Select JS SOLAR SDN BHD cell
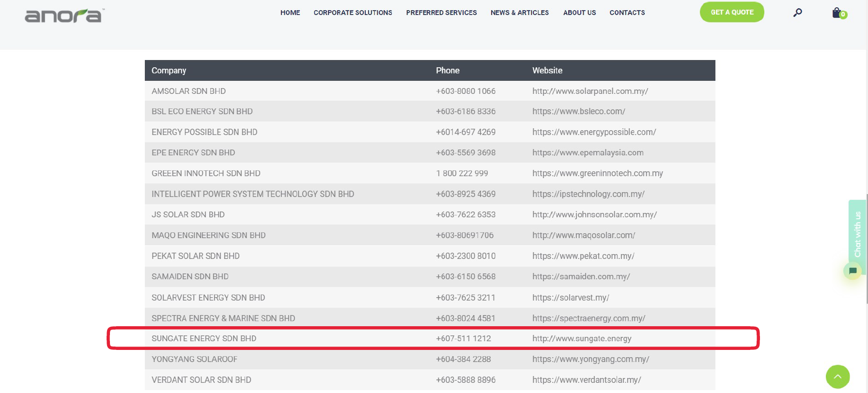Viewport: 868px width, 393px height. click(188, 214)
